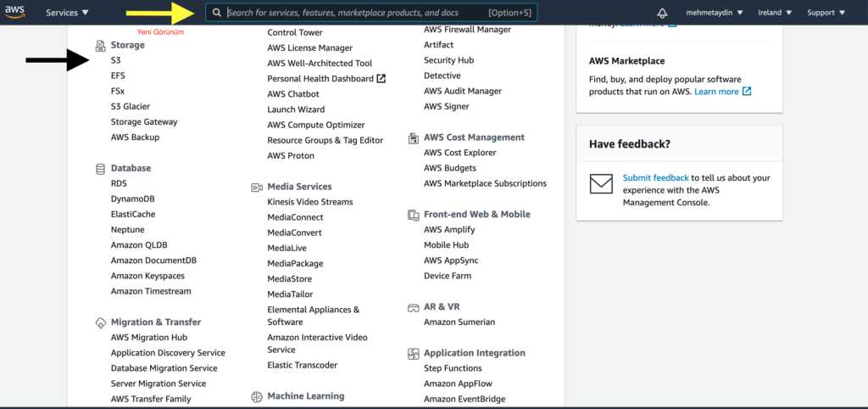The height and width of the screenshot is (409, 868).
Task: Open Application Discovery Service
Action: [168, 353]
